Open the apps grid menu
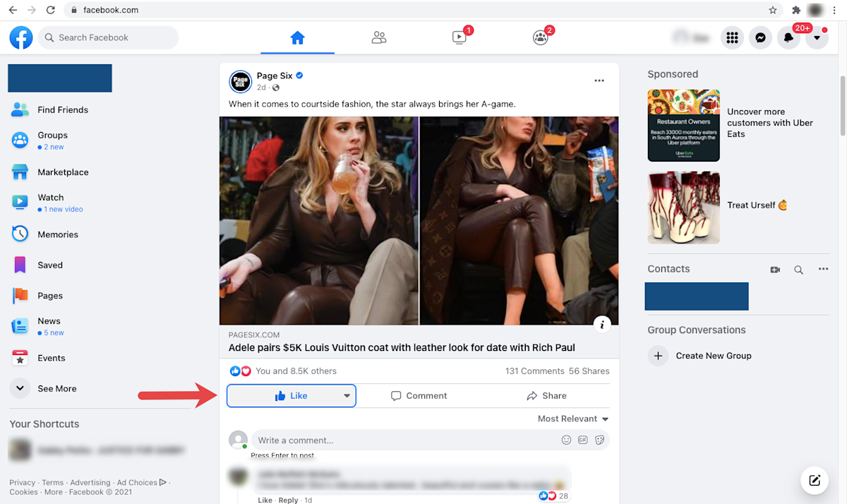 (x=732, y=37)
